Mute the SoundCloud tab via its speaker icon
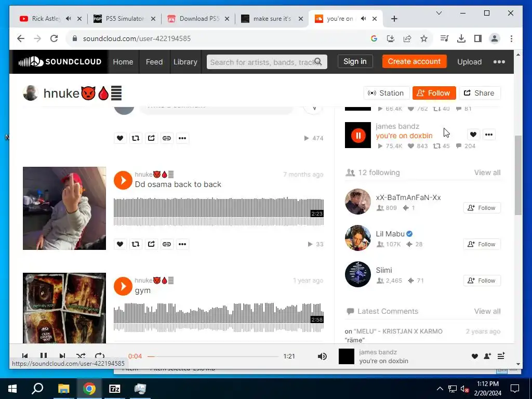Screen dimensions: 532x399 [x=363, y=19]
